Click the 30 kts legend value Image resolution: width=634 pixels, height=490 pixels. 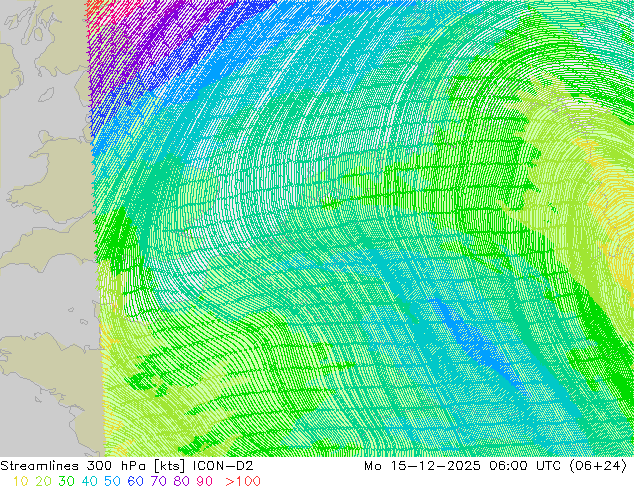pyautogui.click(x=66, y=481)
